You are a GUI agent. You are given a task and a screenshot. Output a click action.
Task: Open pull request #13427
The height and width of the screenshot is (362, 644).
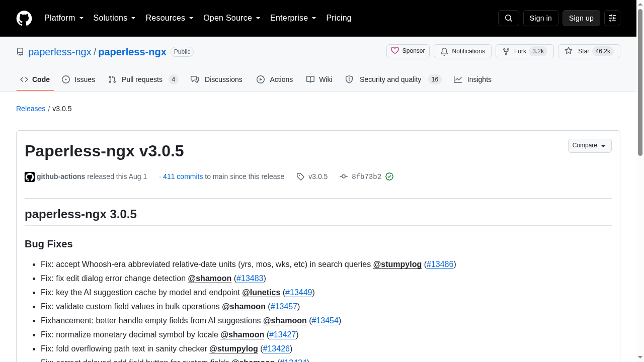pos(282,334)
